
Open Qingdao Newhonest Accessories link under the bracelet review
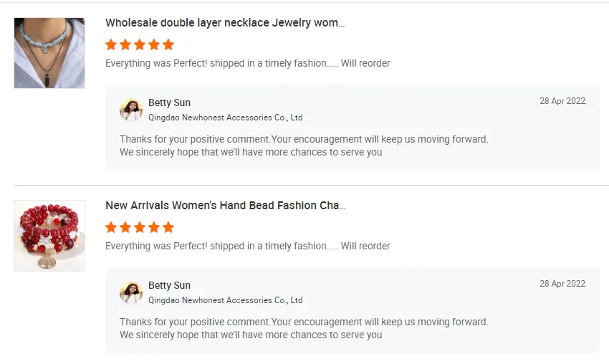click(225, 300)
